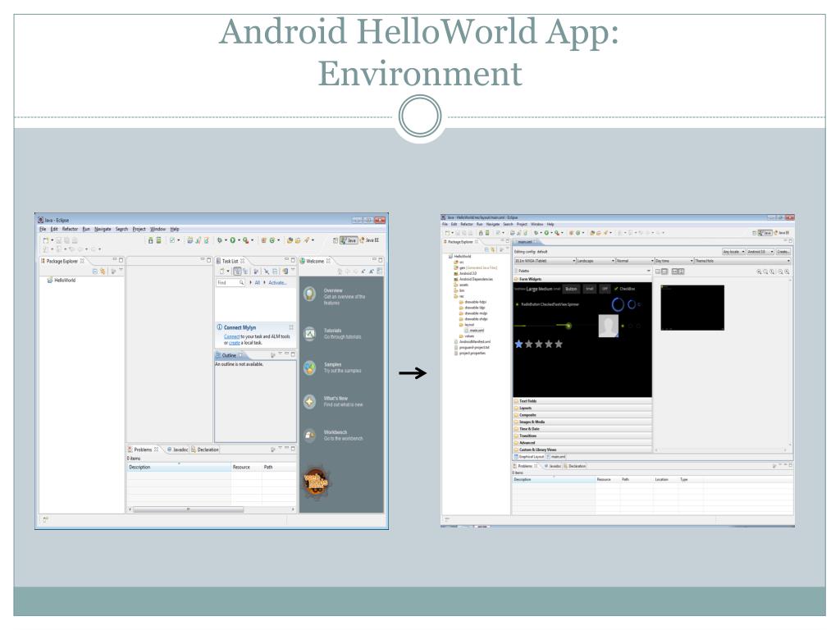Viewport: 840px width, 630px height.
Task: Click green Run icon in left window
Action: 233,240
